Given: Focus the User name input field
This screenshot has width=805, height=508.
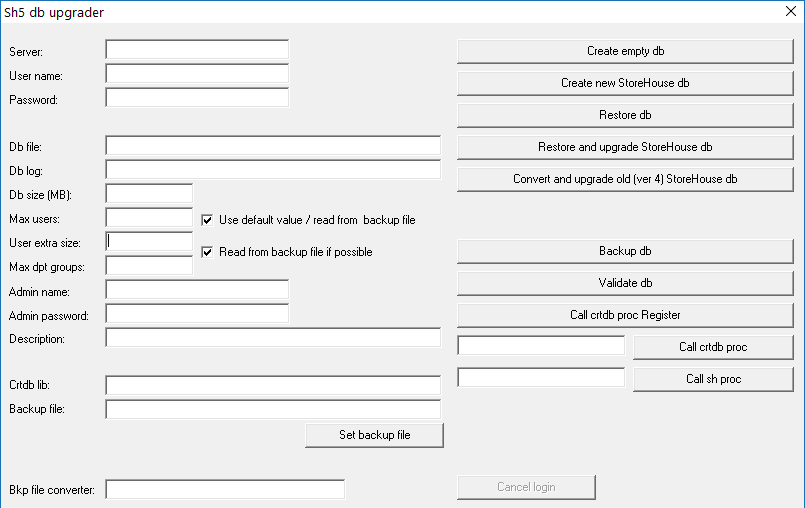Looking at the screenshot, I should (197, 73).
